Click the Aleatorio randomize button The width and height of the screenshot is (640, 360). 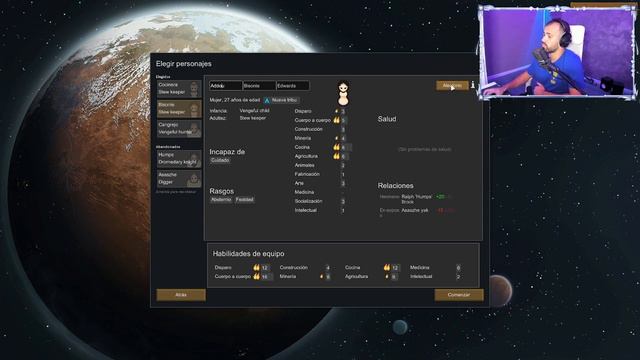pyautogui.click(x=452, y=86)
